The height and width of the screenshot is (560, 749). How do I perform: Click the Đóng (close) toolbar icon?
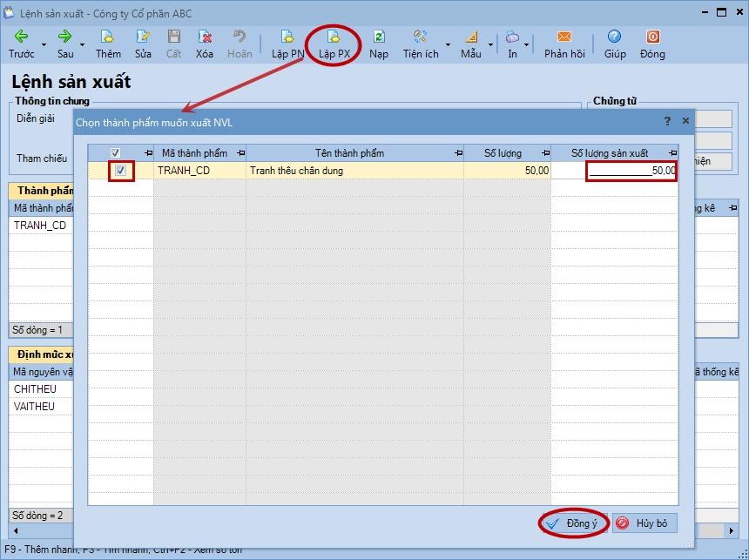pyautogui.click(x=652, y=37)
